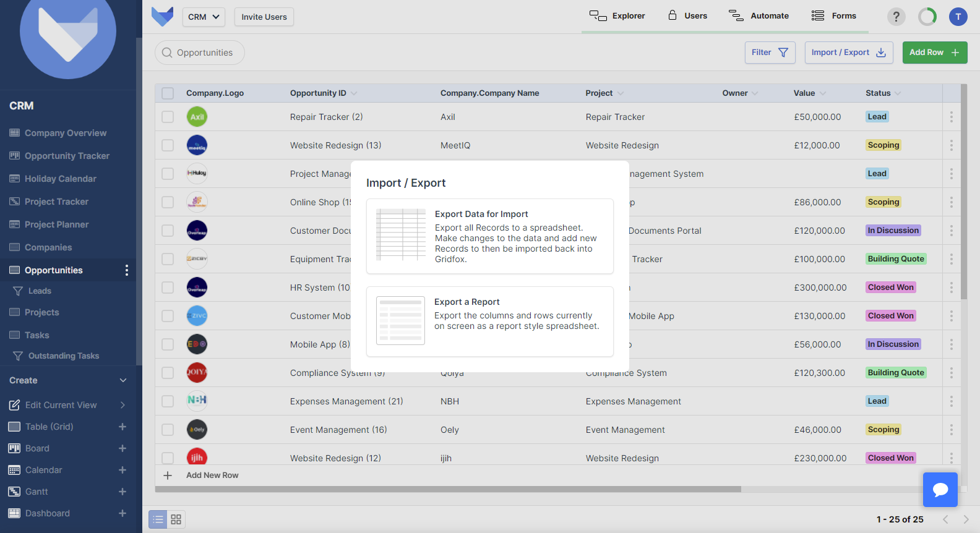Image resolution: width=980 pixels, height=533 pixels.
Task: Open row menu for MeetIQ Website Redesign row
Action: [x=951, y=145]
